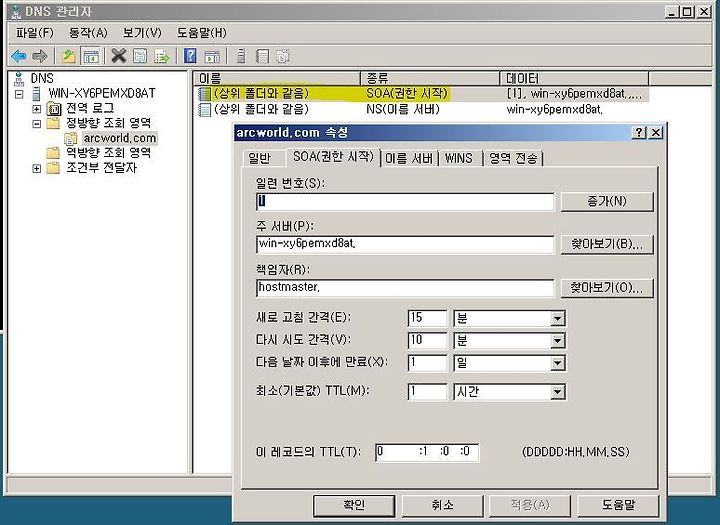This screenshot has height=525, width=720.
Task: Select the arcworld.com tree item
Action: click(x=119, y=138)
